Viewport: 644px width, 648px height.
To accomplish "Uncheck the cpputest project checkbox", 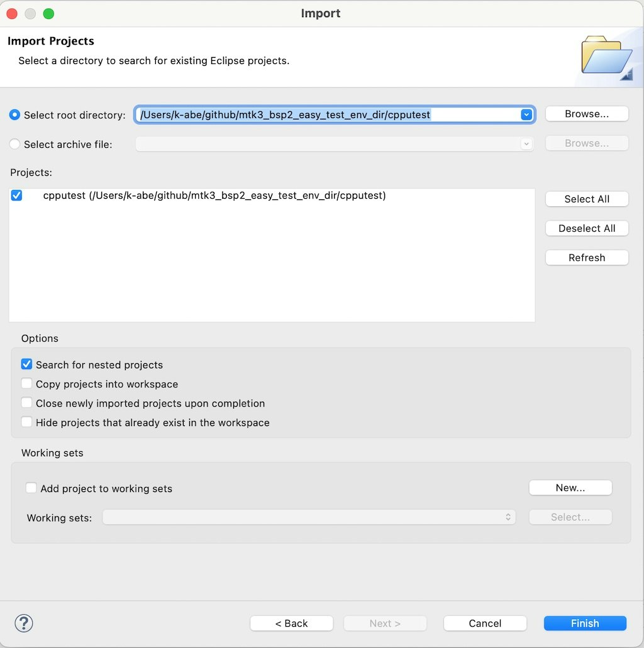I will coord(16,195).
